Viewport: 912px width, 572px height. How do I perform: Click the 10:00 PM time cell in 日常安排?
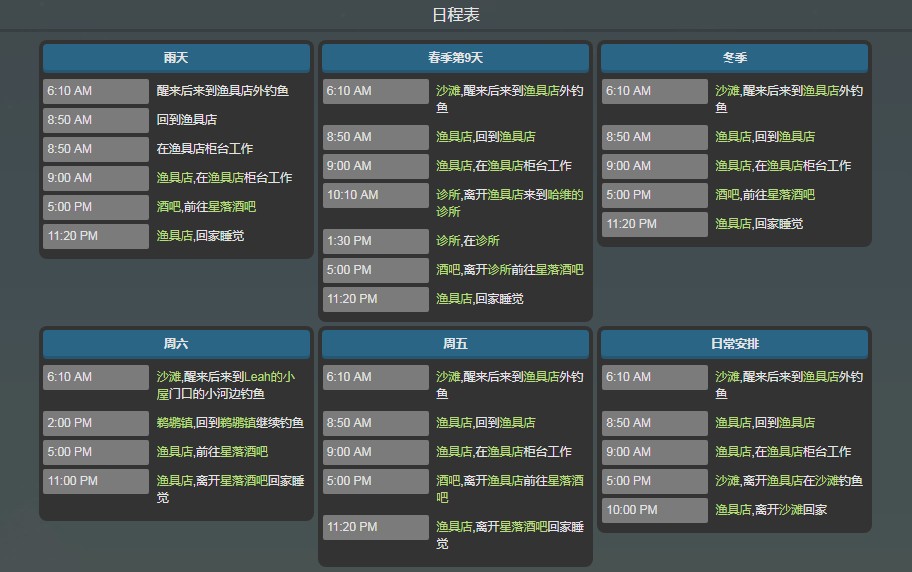pos(654,510)
